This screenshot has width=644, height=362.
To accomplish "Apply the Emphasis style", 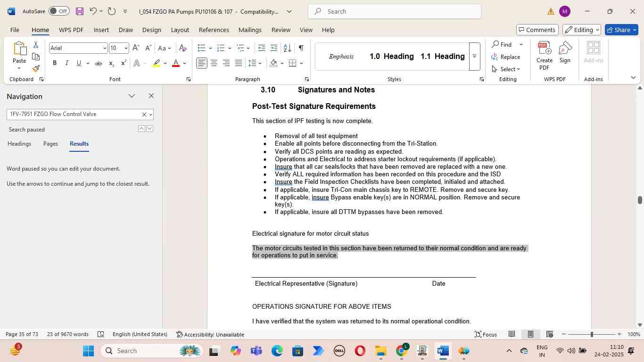I will [x=342, y=57].
